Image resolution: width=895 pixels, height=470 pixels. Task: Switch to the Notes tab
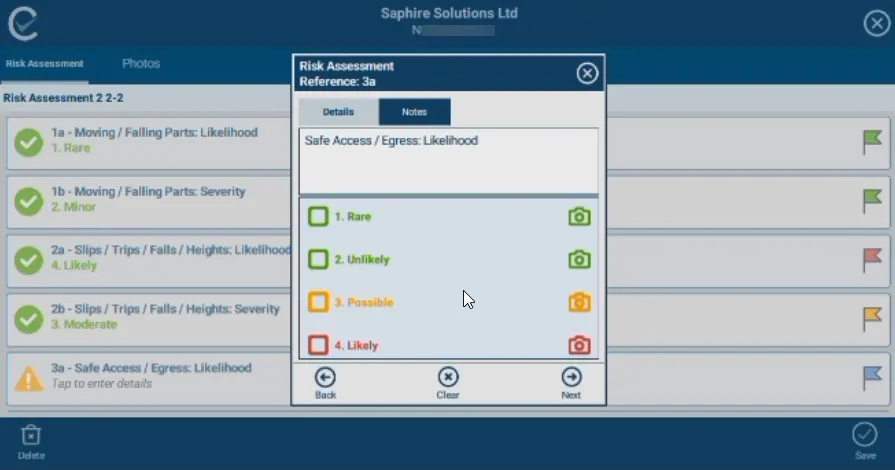[414, 112]
